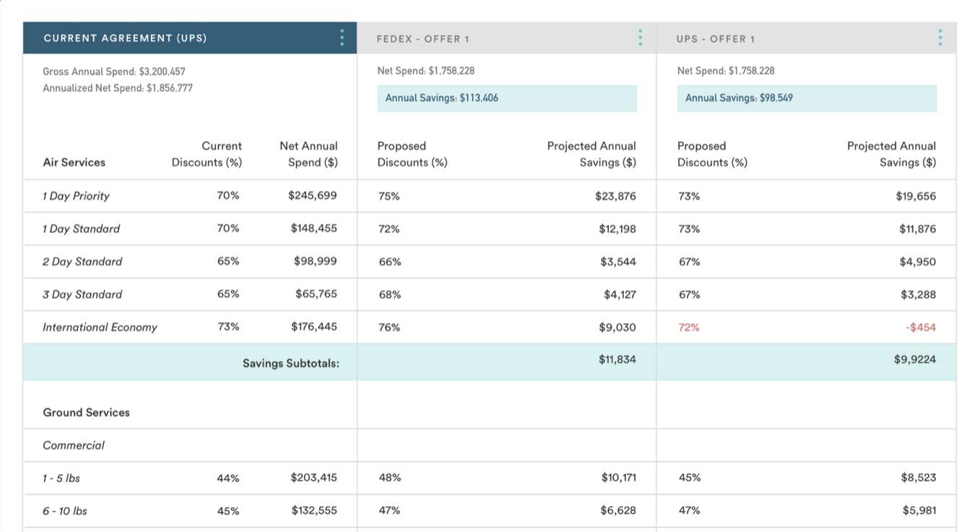Viewport: 980px width, 532px height.
Task: Click the Annual Savings $98,549 highlight box
Action: click(807, 97)
